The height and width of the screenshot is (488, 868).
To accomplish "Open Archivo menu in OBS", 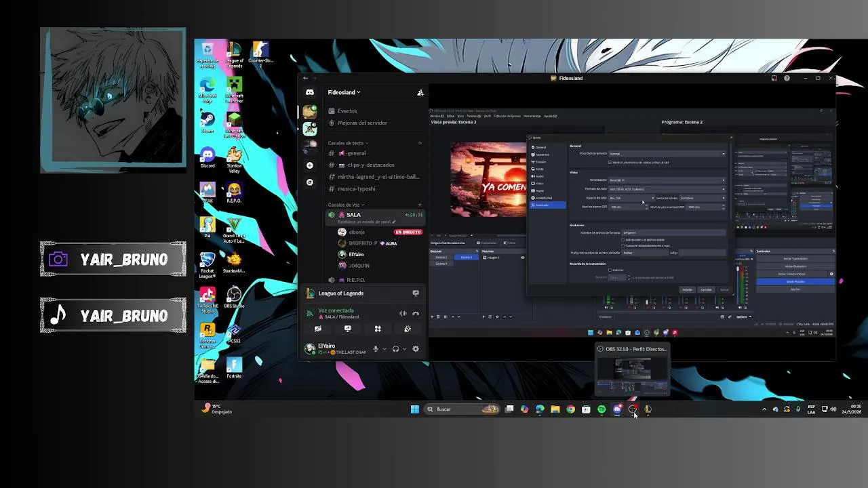I will point(436,116).
